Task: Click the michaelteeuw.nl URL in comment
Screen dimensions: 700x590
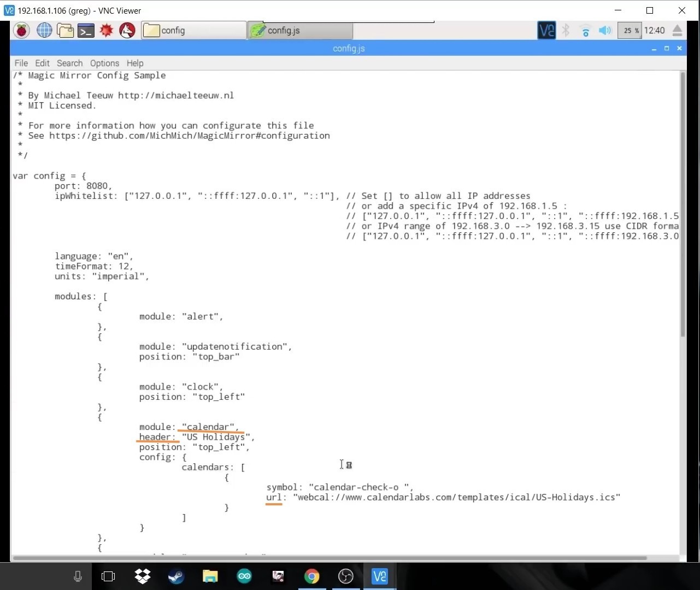Action: click(x=176, y=96)
